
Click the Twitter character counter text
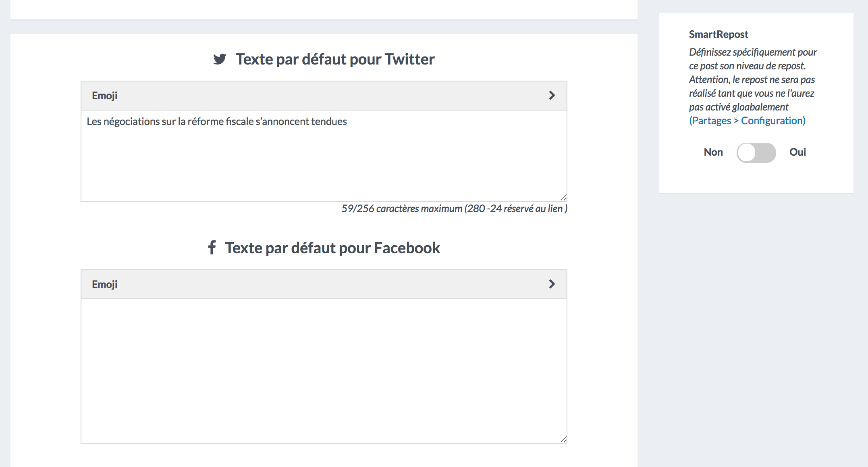454,208
